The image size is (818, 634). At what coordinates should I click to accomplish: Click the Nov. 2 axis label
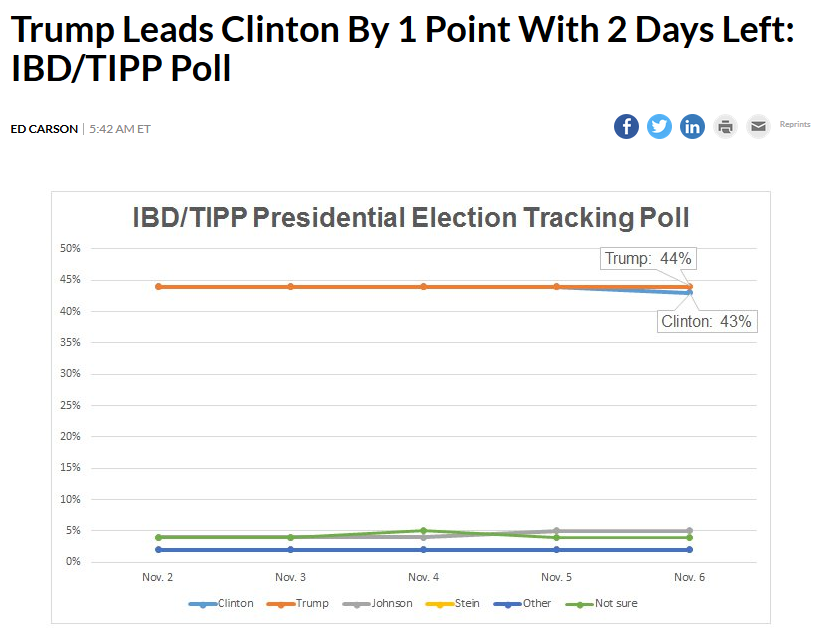point(158,578)
